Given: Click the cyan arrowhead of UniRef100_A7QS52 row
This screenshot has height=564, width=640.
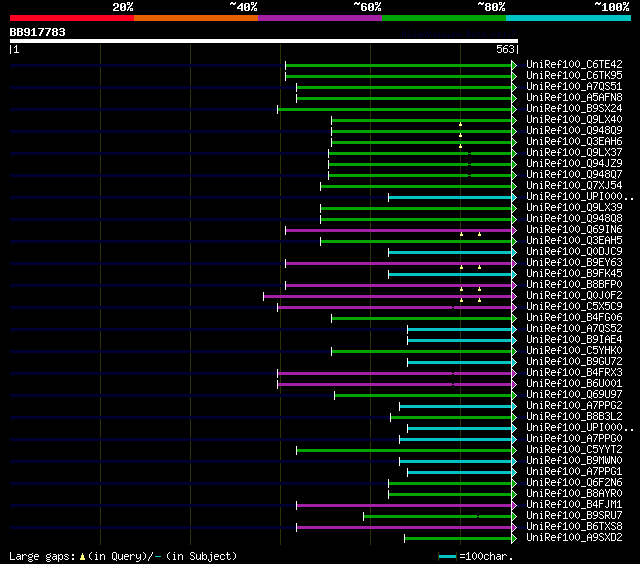Looking at the screenshot, I should point(514,329).
